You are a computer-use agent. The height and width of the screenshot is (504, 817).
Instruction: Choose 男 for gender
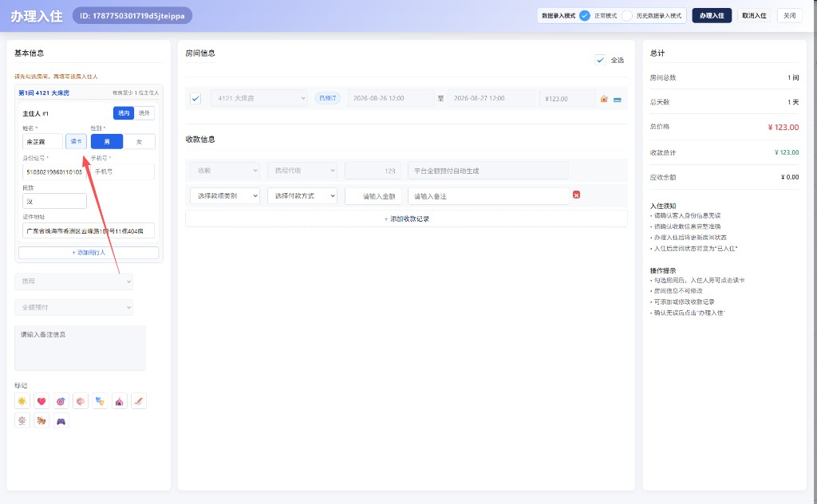tap(107, 142)
